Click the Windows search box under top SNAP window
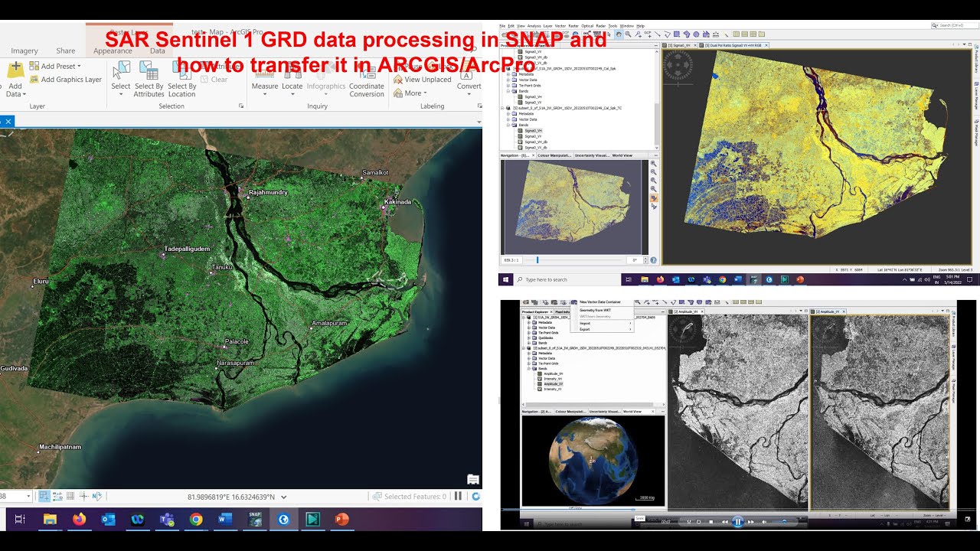The image size is (980, 551). click(567, 279)
